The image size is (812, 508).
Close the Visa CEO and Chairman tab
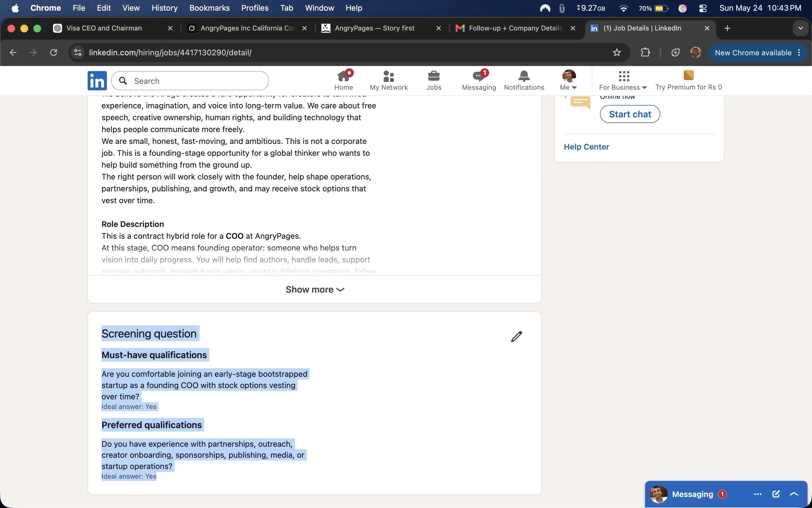[170, 28]
